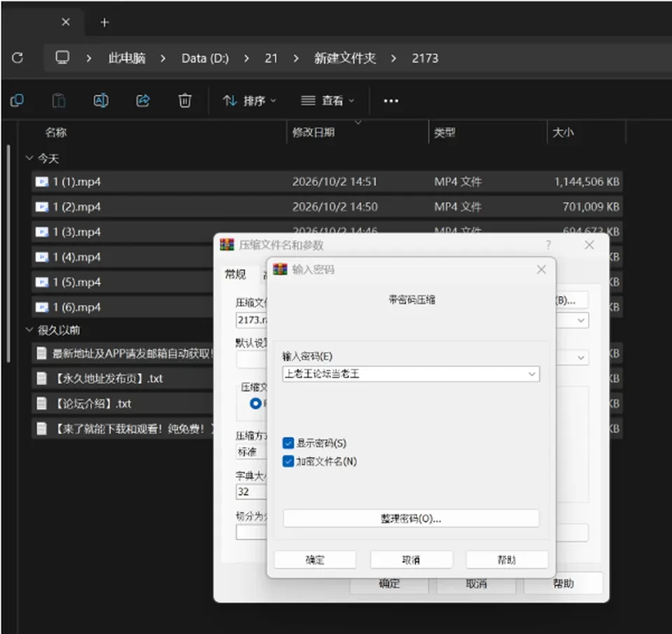
Task: Go to 新建文件夹 in the address bar
Action: coord(345,58)
